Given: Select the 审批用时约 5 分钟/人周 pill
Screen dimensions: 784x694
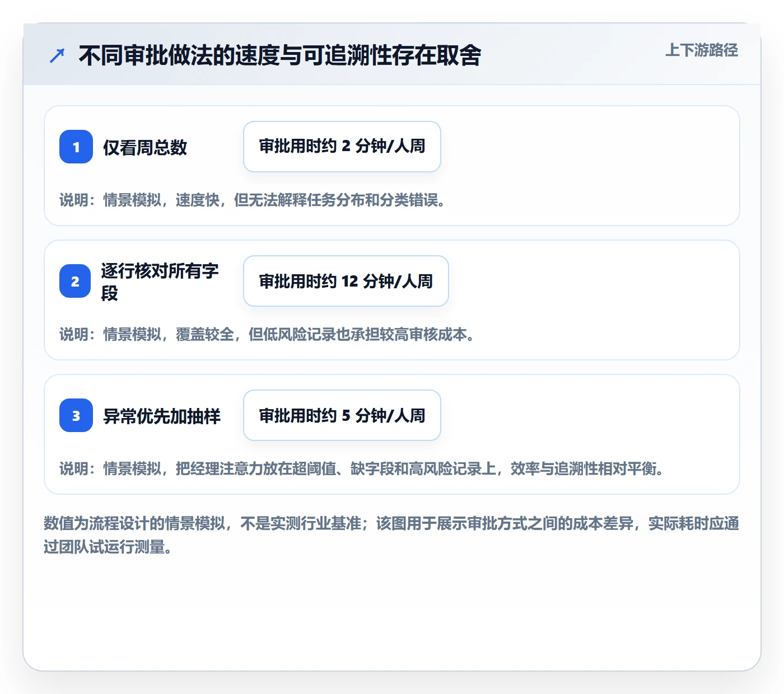Looking at the screenshot, I should pyautogui.click(x=342, y=415).
